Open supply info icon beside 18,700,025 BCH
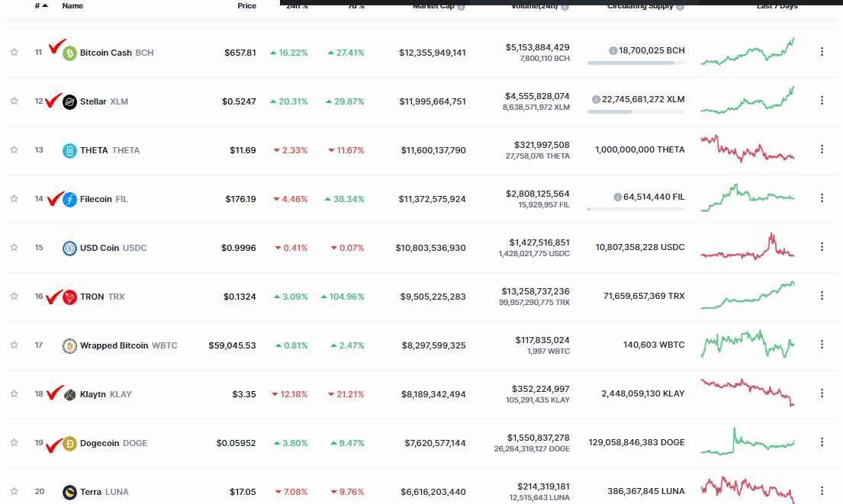 pyautogui.click(x=613, y=50)
